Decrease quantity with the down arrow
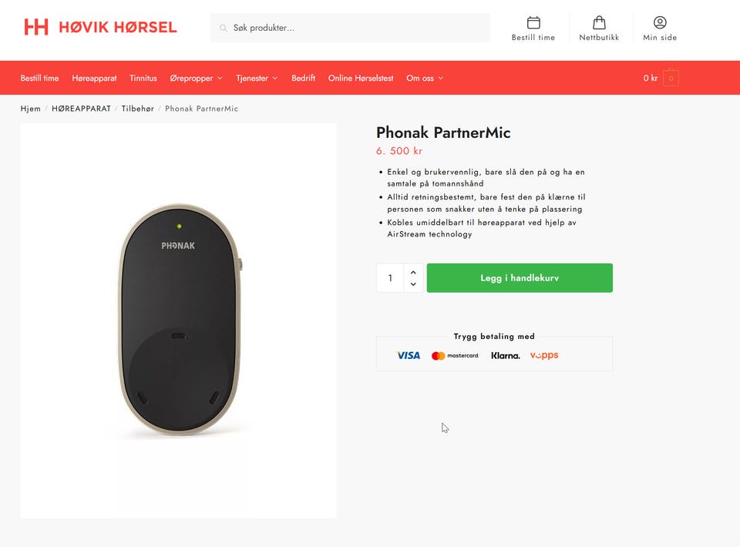This screenshot has width=740, height=560. pos(413,284)
